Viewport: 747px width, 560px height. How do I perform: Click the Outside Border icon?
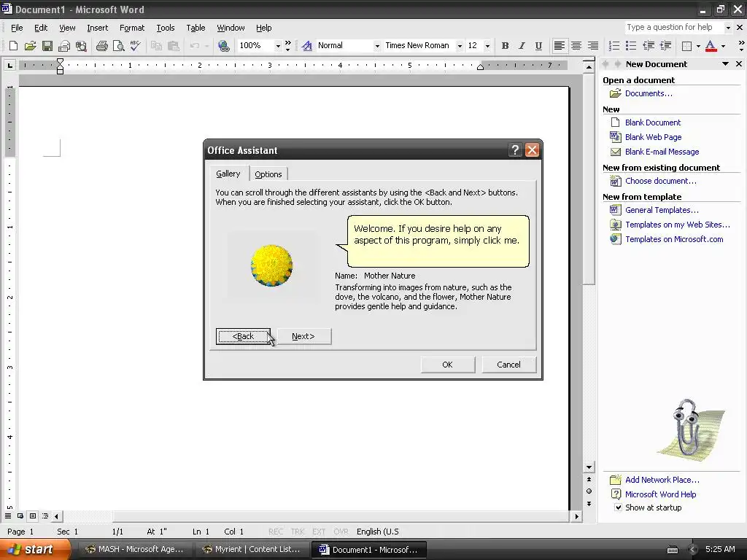click(x=686, y=46)
